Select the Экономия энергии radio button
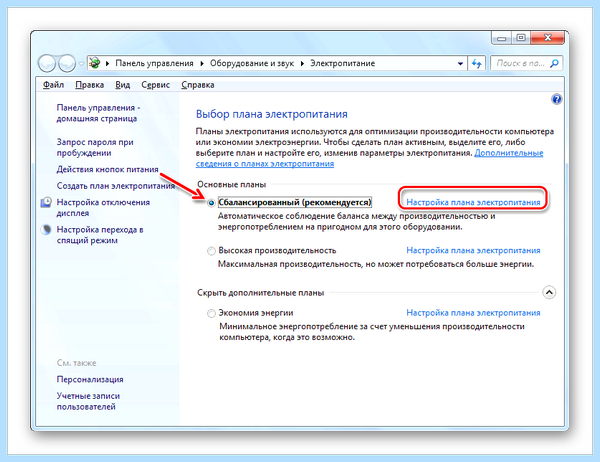Screen dimensions: 600x462 point(211,313)
